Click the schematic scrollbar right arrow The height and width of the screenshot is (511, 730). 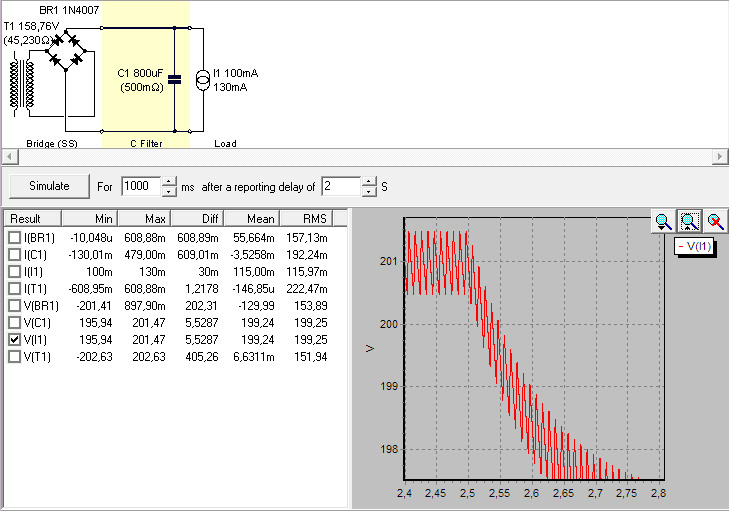[719, 157]
